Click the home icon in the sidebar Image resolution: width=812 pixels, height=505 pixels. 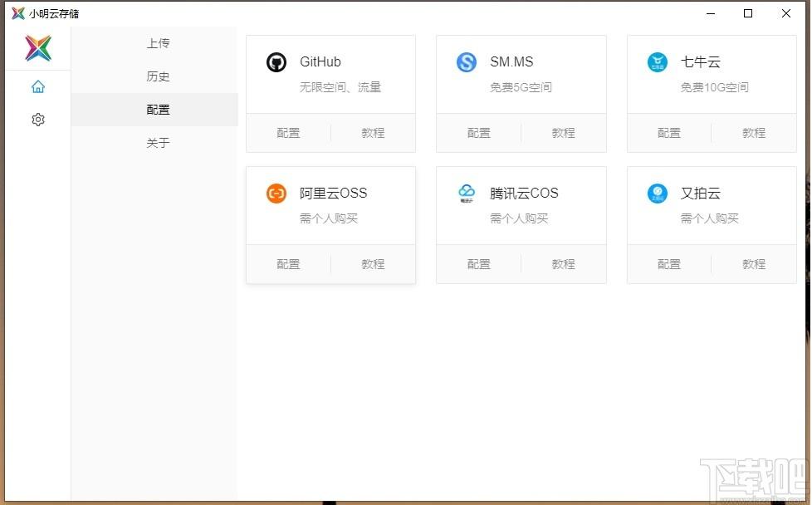38,86
